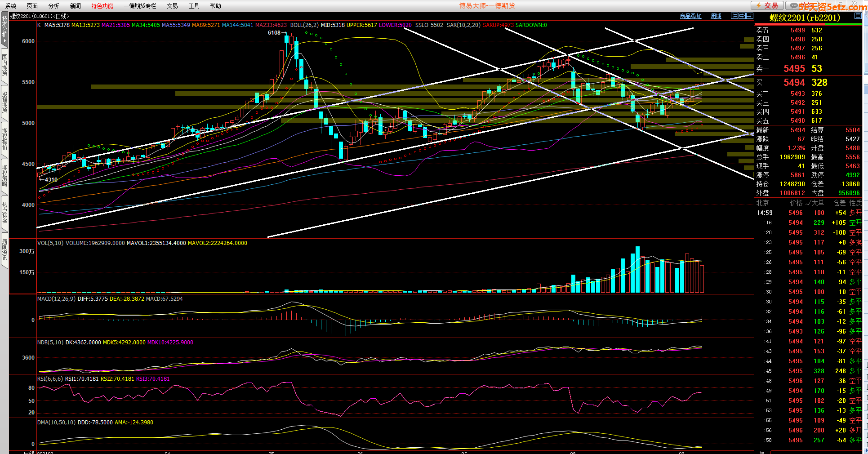Open the 新闻资讯 side tab
The height and width of the screenshot is (454, 868).
[x=4, y=250]
